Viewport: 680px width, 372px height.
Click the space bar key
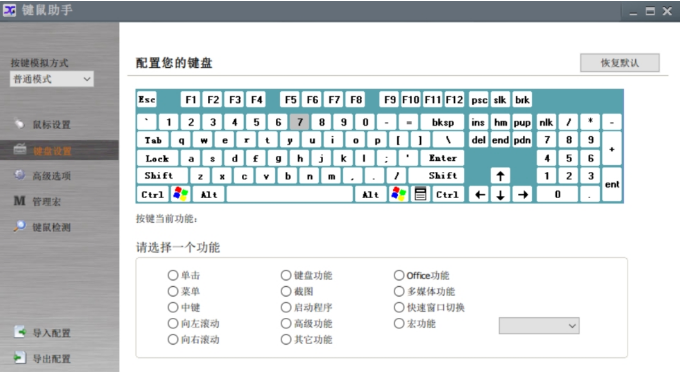290,194
